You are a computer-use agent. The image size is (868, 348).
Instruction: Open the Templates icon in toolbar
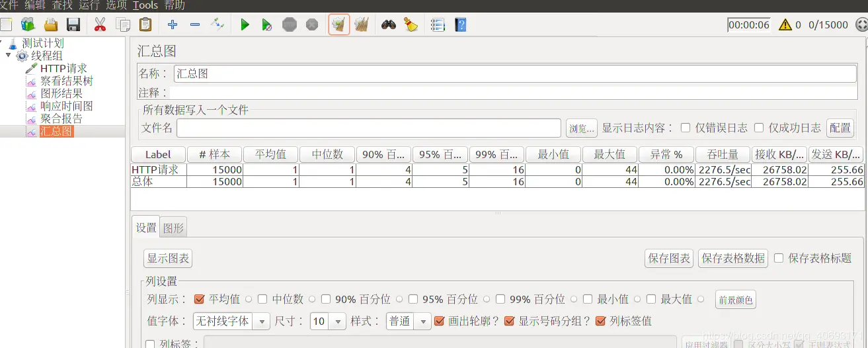(28, 25)
